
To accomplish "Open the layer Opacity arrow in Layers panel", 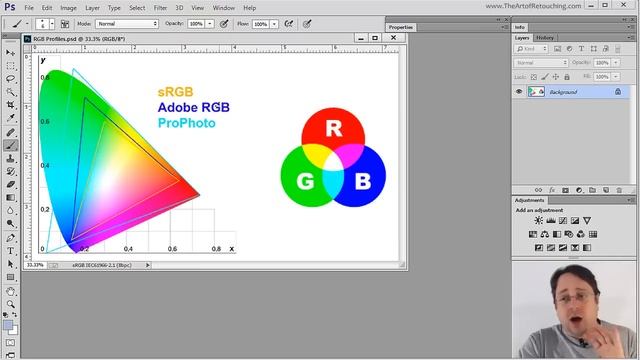I will tap(616, 63).
